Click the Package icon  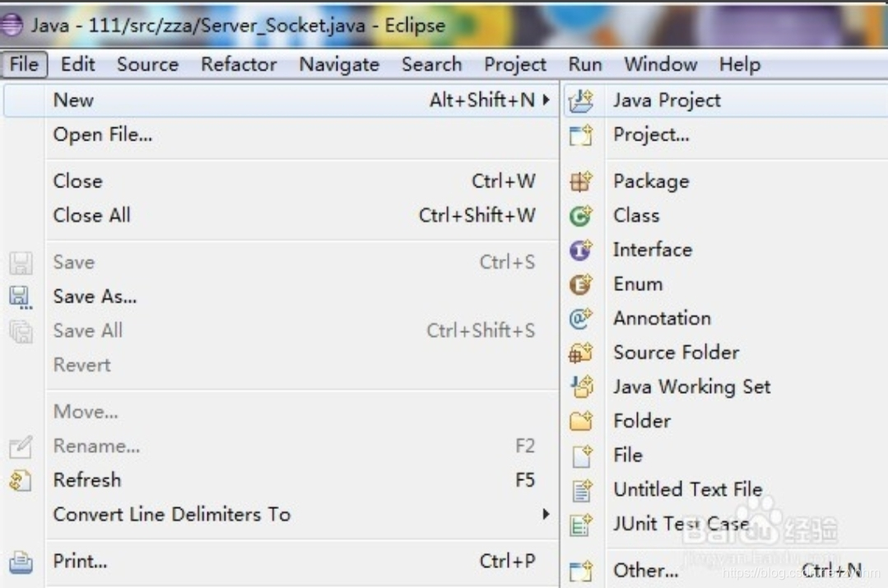click(x=580, y=182)
